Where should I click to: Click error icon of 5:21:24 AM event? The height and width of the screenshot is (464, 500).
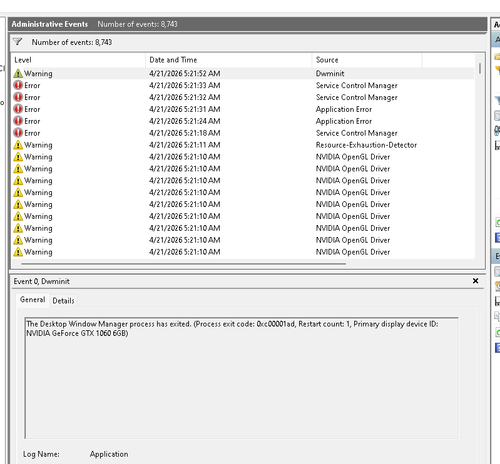[18, 121]
